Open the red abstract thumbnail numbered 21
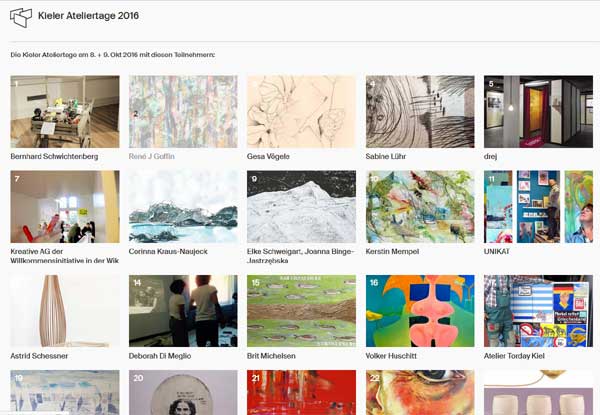Image resolution: width=600 pixels, height=415 pixels. [302, 392]
